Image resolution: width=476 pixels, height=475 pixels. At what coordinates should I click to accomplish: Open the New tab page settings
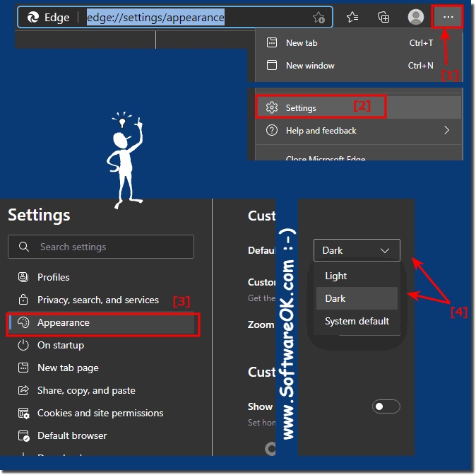pos(102,368)
